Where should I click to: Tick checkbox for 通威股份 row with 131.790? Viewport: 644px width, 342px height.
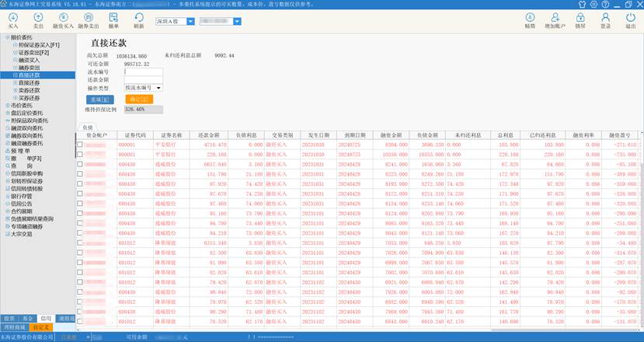coord(80,174)
